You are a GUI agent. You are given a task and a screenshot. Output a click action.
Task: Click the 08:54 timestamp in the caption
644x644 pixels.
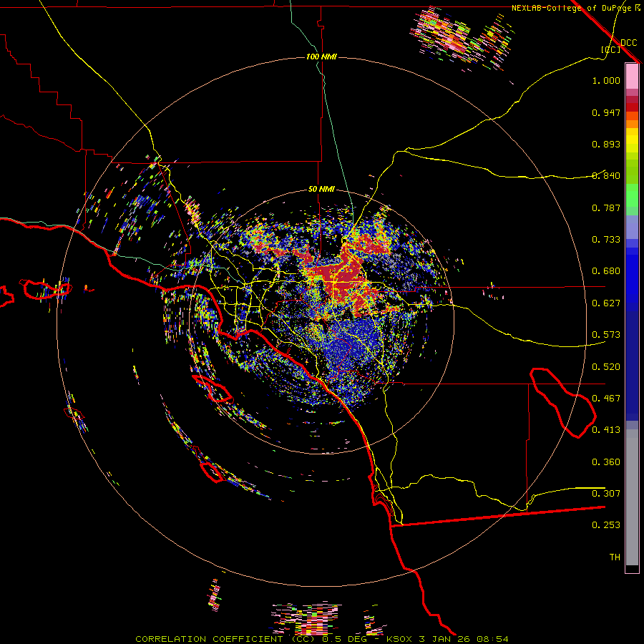click(x=492, y=639)
